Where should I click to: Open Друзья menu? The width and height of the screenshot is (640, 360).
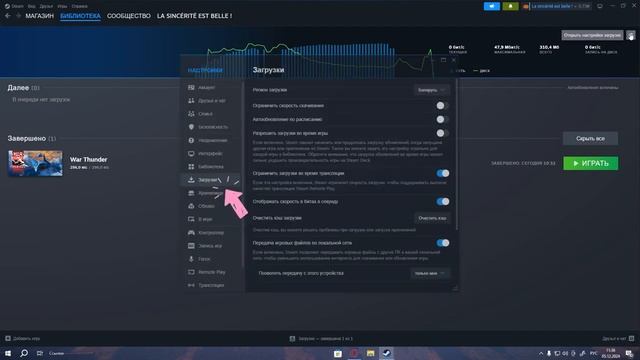(46, 6)
